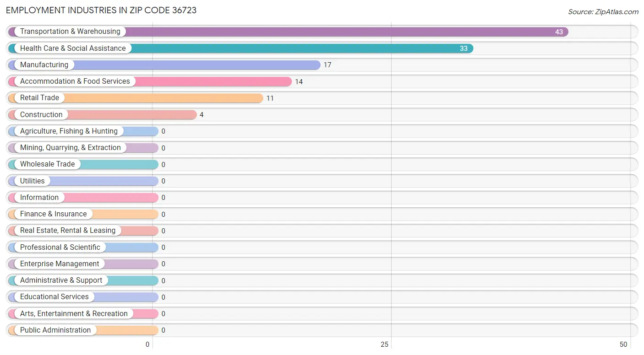This screenshot has height=355, width=644.
Task: Select the Construction label
Action: pos(41,114)
